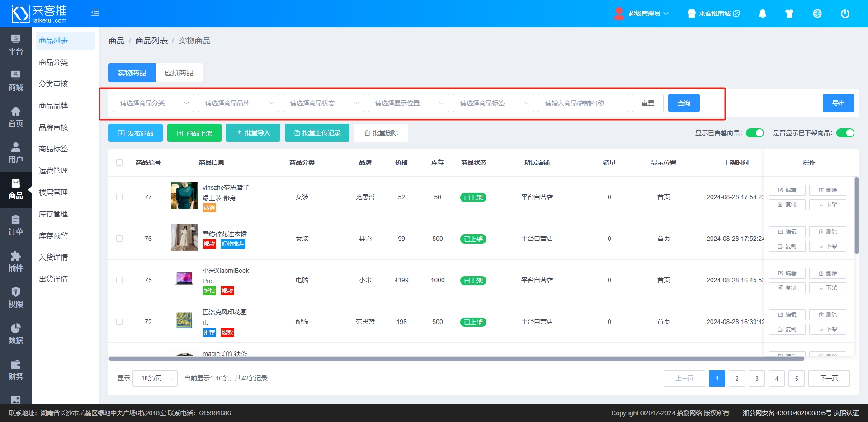Click the power logout icon
Image resolution: width=868 pixels, height=422 pixels.
point(844,14)
